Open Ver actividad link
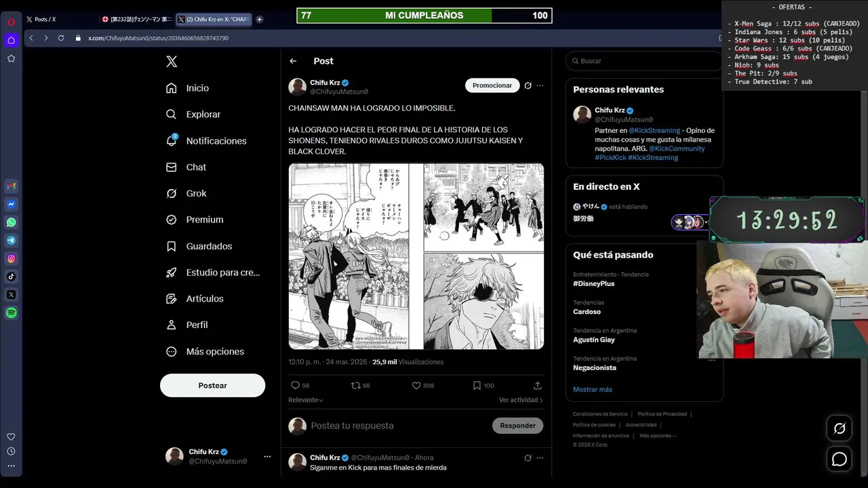Viewport: 868px width, 488px height. [x=521, y=400]
